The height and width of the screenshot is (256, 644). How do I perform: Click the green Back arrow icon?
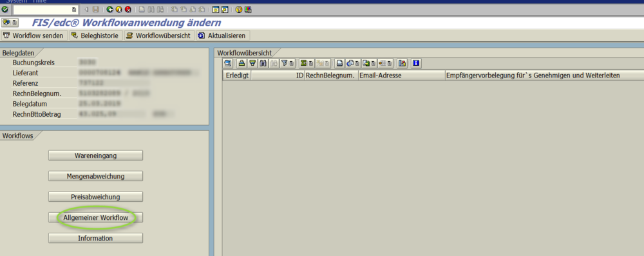point(109,9)
